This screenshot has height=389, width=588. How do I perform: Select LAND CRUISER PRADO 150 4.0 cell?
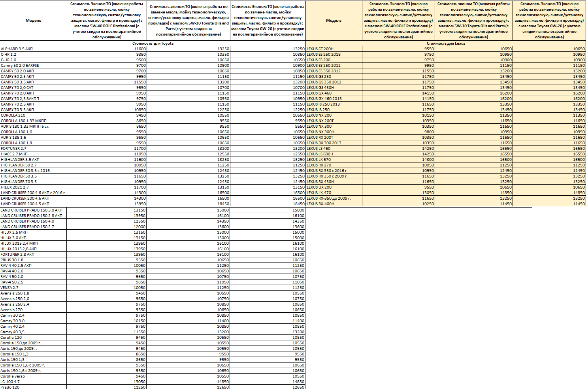pyautogui.click(x=34, y=221)
